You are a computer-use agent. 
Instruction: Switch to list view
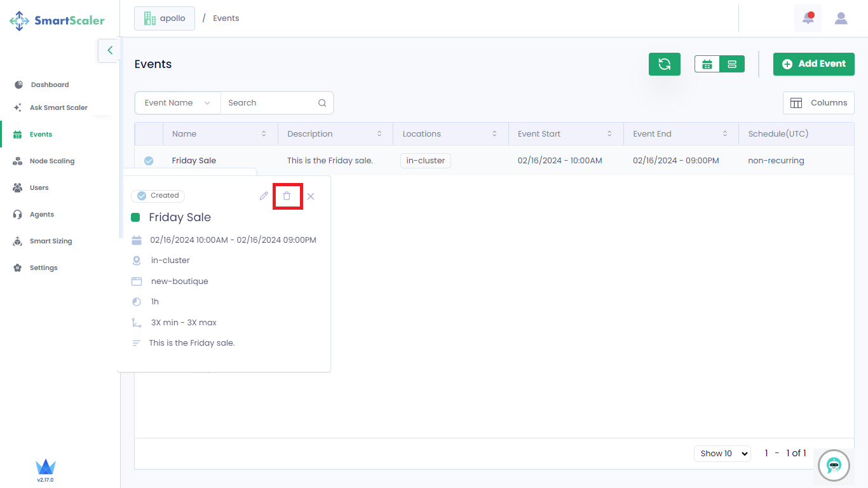[x=732, y=64]
